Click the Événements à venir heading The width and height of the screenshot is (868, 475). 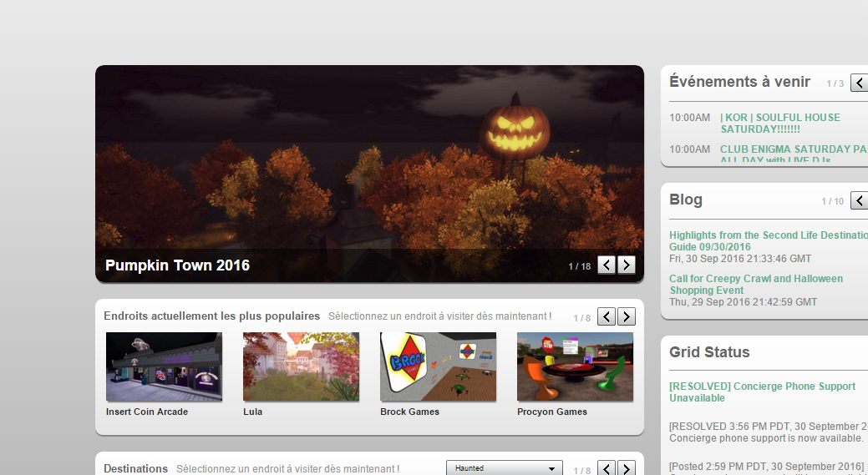click(x=739, y=82)
